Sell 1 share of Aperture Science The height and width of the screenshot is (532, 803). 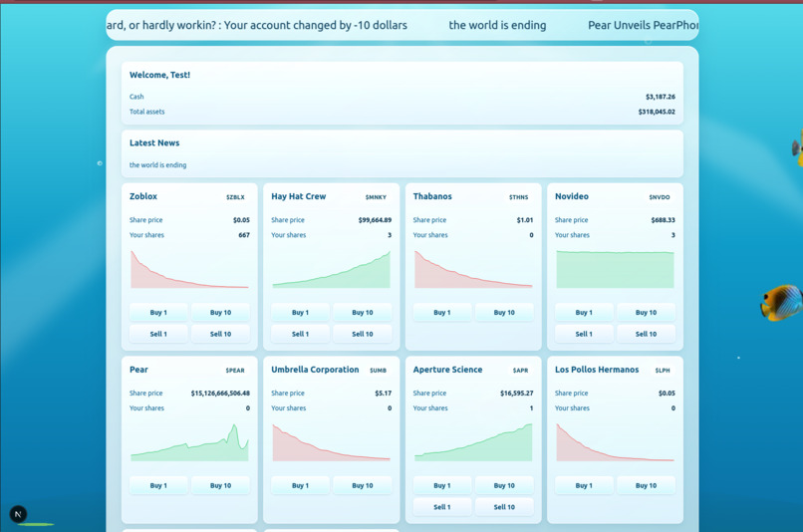442,507
